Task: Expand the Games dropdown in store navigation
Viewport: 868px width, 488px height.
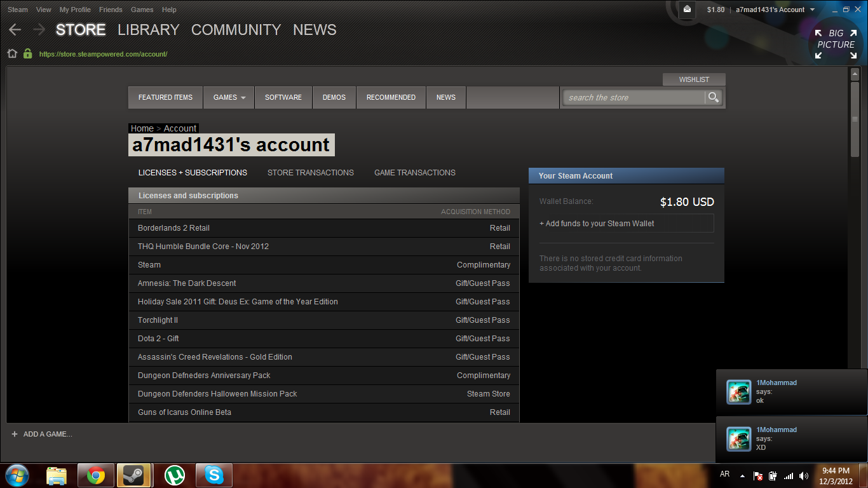Action: [229, 97]
